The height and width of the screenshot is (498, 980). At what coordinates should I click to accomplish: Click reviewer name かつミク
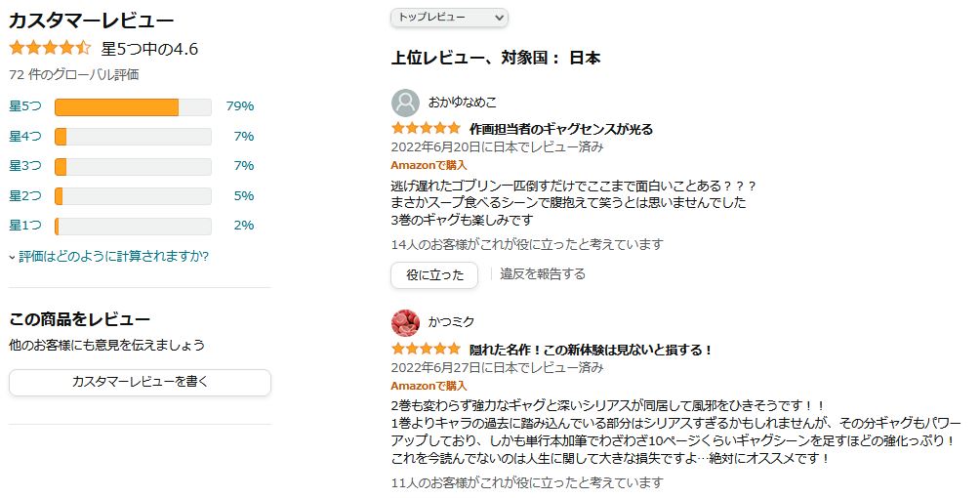click(451, 321)
